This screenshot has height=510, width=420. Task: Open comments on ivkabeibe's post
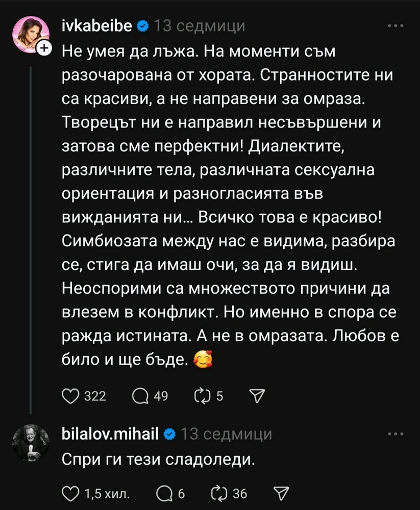[139, 396]
